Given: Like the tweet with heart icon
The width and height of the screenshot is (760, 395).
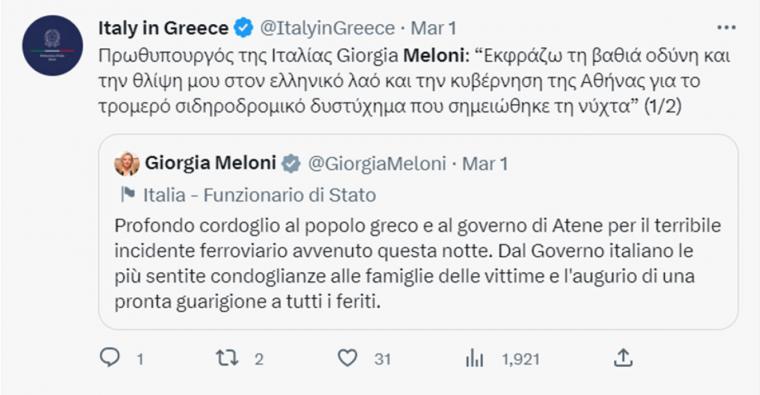Looking at the screenshot, I should (x=347, y=358).
